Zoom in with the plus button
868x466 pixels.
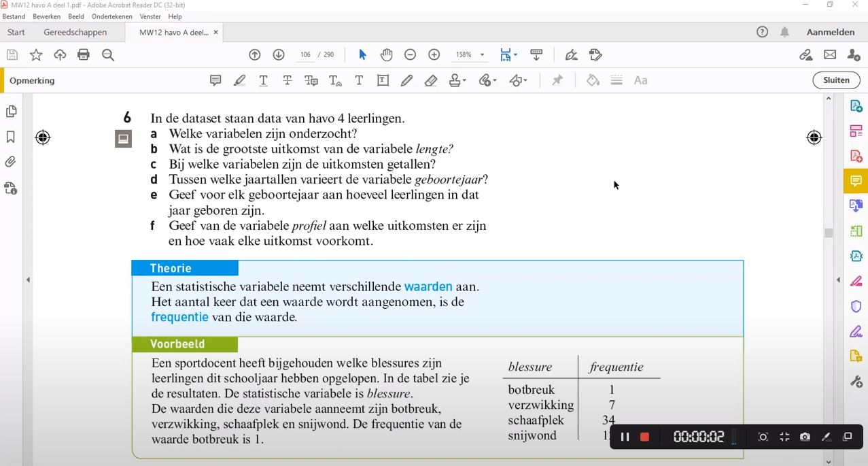coord(434,55)
